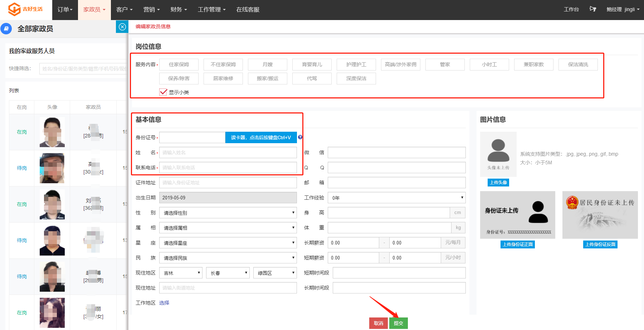Open the user account menu 鲍经理 jingli
This screenshot has height=330, width=644.
pos(623,9)
